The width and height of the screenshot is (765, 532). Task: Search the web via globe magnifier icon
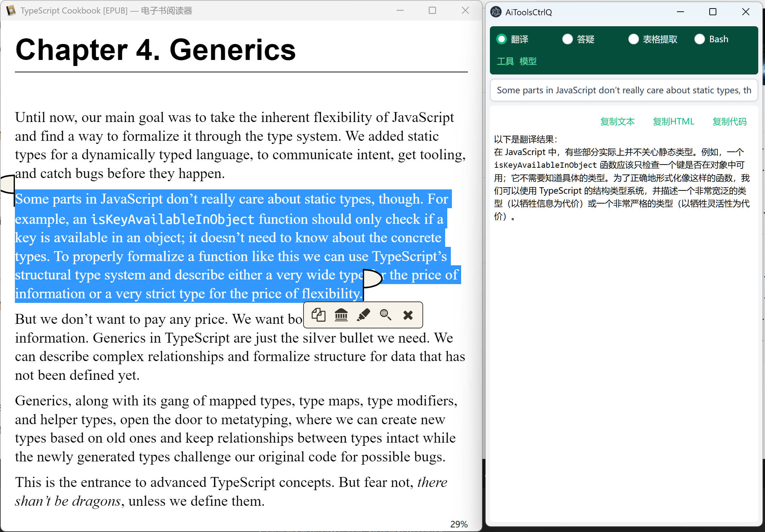pyautogui.click(x=386, y=315)
